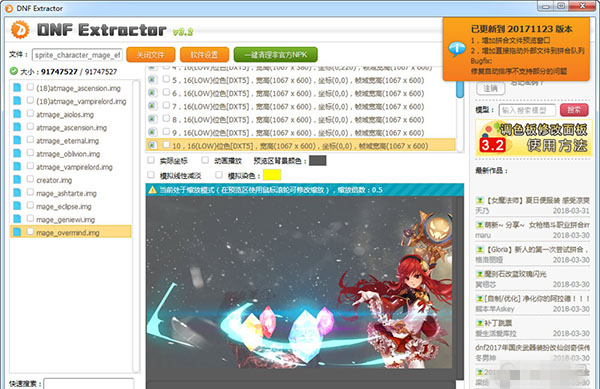Click the 调色板修改面板 3.2 banner
600x389 pixels.
click(534, 138)
